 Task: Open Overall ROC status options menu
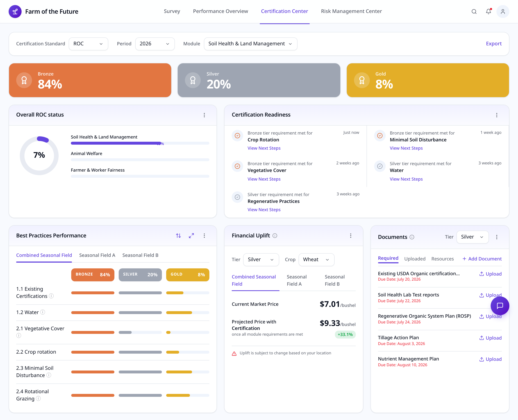204,115
